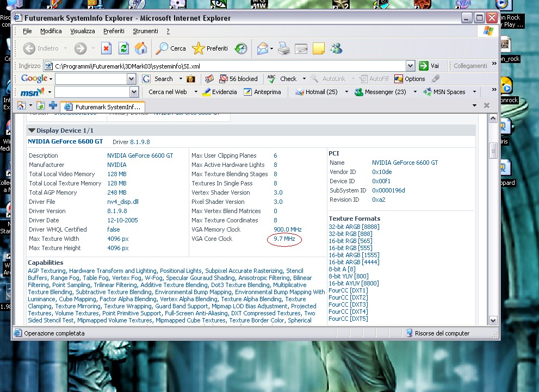Screen dimensions: 539x392
Task: Run Google toolbar spell Check
Action: point(282,79)
